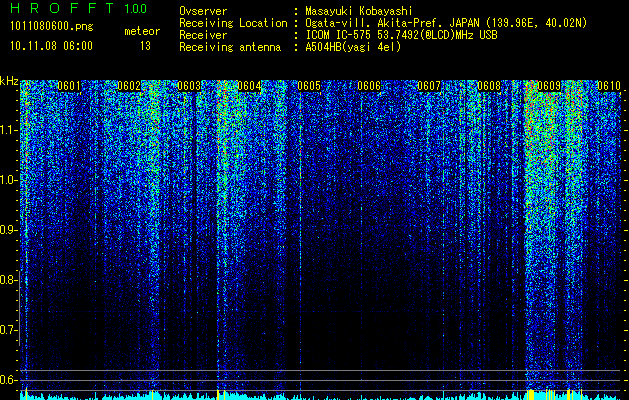The image size is (629, 400).
Task: Click the Receiver label
Action: (x=203, y=35)
